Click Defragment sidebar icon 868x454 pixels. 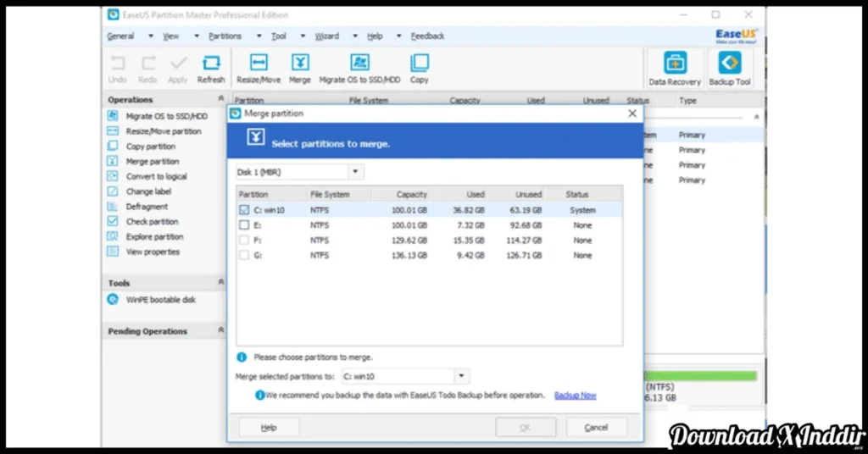(x=113, y=207)
